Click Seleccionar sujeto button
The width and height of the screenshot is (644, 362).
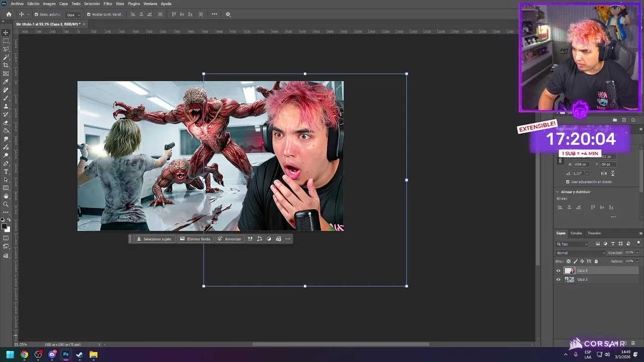(x=154, y=239)
